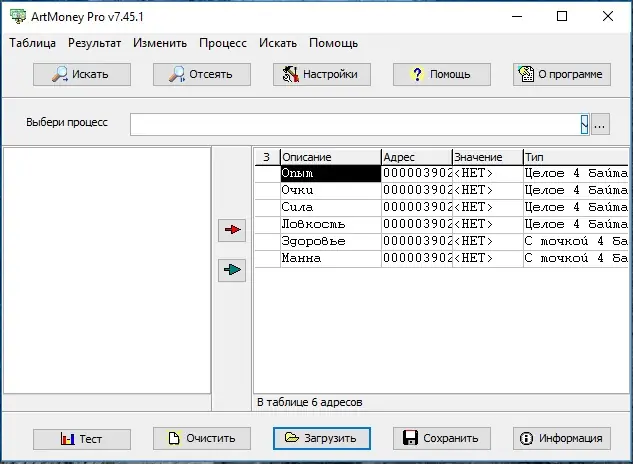The image size is (633, 464).
Task: Click the <НЕТ> value in Манна row
Action: (x=488, y=258)
